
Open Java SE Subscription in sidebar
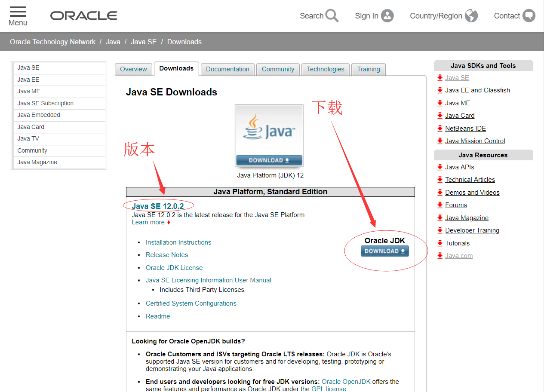(x=59, y=103)
